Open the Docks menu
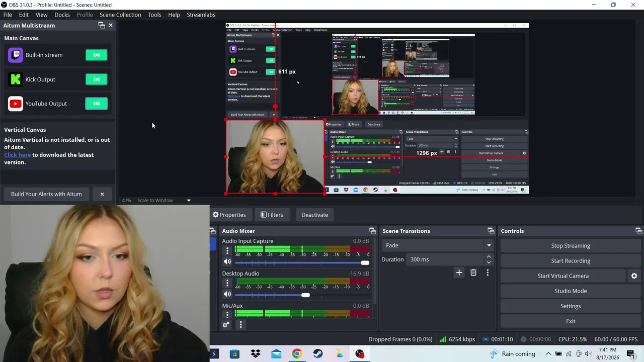Viewport: 644px width, 362px height. click(x=62, y=15)
